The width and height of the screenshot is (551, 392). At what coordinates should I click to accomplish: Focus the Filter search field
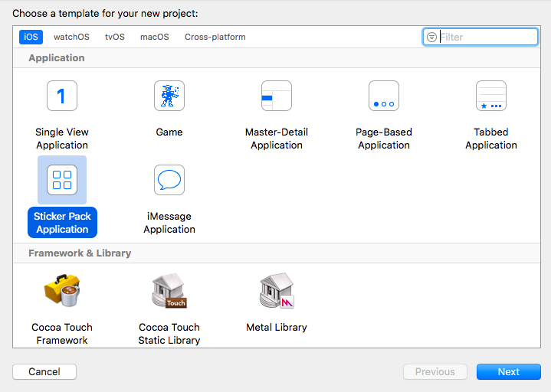point(480,37)
